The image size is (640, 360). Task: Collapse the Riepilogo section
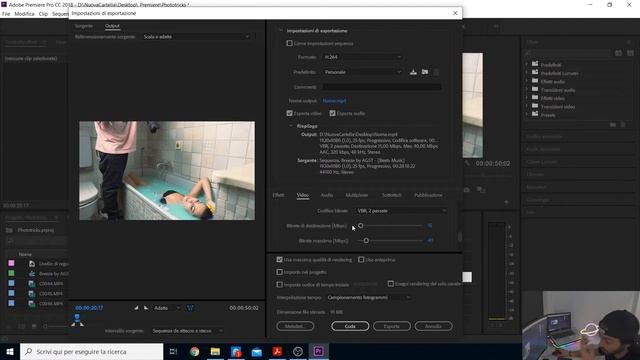pyautogui.click(x=291, y=126)
